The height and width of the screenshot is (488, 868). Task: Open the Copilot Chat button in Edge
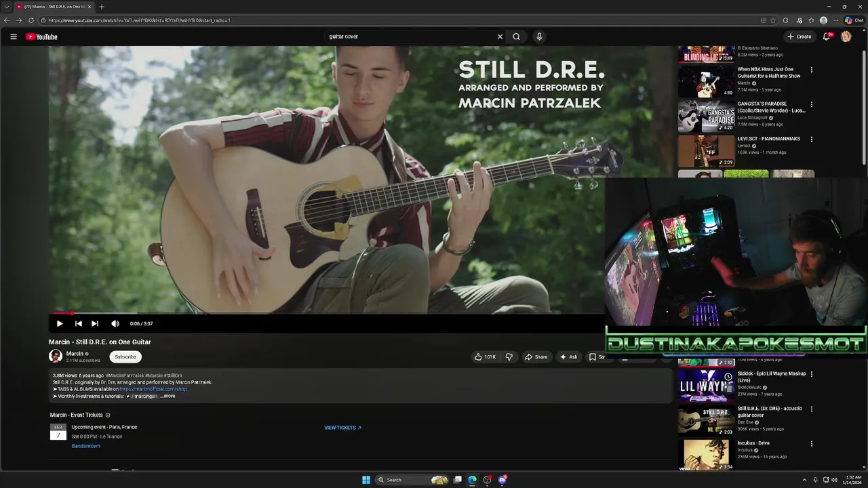(x=854, y=20)
